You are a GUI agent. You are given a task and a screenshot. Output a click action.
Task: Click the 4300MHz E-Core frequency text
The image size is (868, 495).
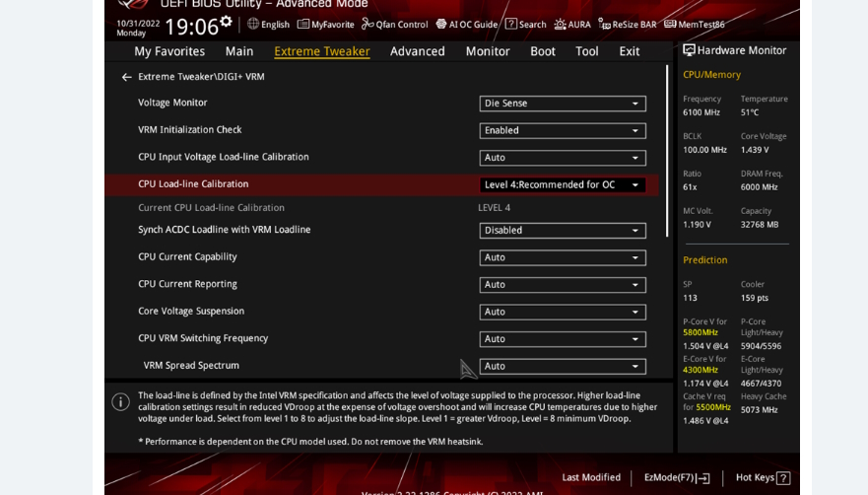point(701,370)
